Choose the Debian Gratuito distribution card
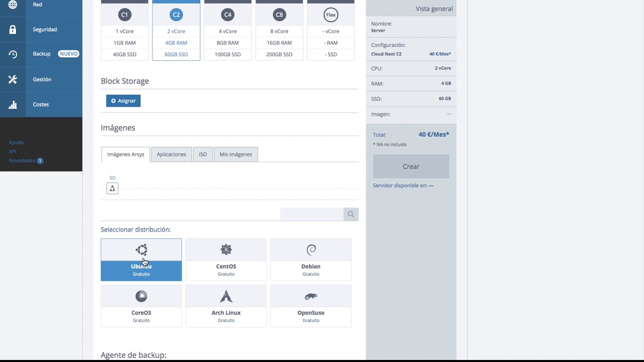The height and width of the screenshot is (362, 644). 311,260
